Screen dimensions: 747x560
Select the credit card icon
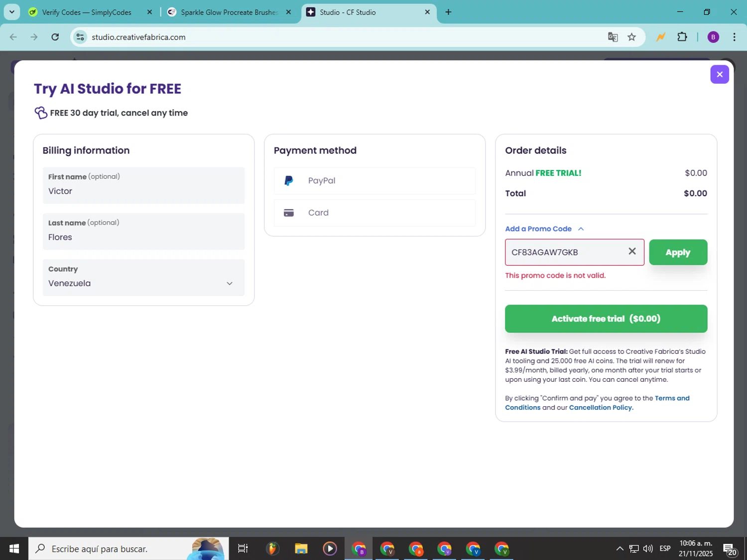coord(289,213)
